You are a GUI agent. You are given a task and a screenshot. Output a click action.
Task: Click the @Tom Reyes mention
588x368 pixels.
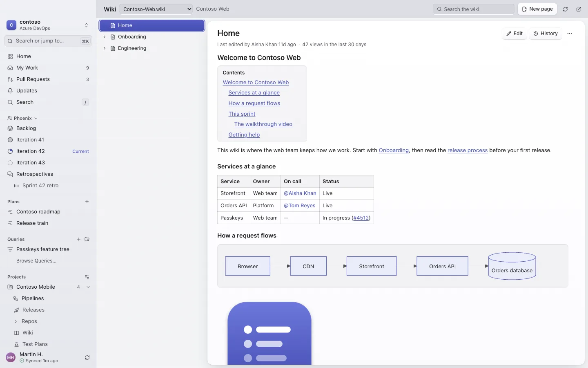point(300,206)
